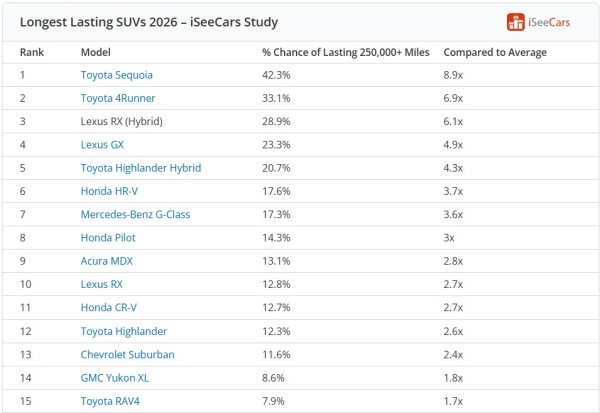Open the Toyota Sequoia link
This screenshot has height=413, width=600.
(117, 75)
